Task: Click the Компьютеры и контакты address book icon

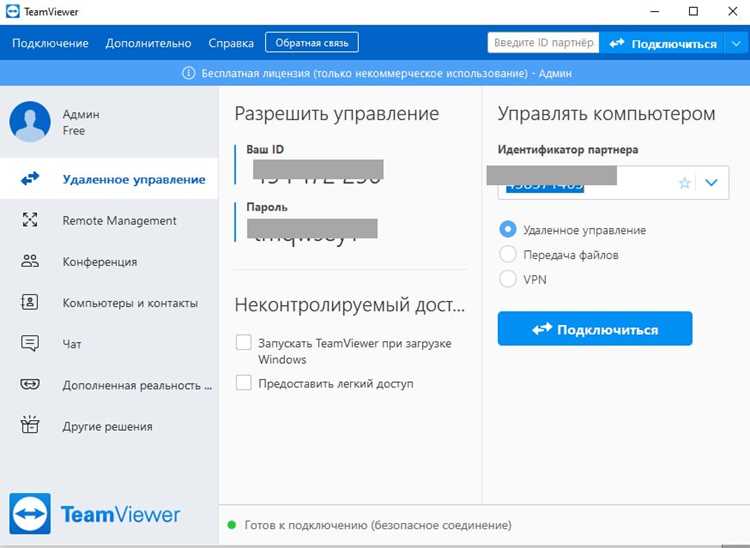Action: pos(30,302)
